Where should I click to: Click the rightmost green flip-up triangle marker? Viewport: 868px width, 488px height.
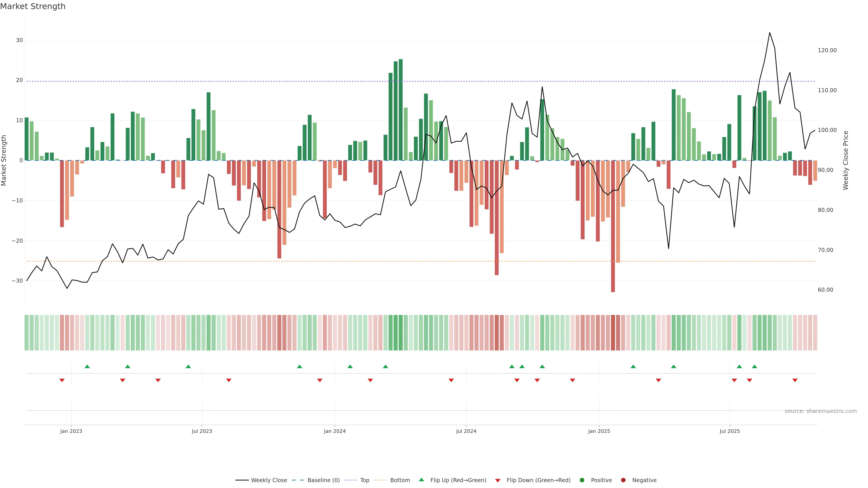pyautogui.click(x=755, y=366)
